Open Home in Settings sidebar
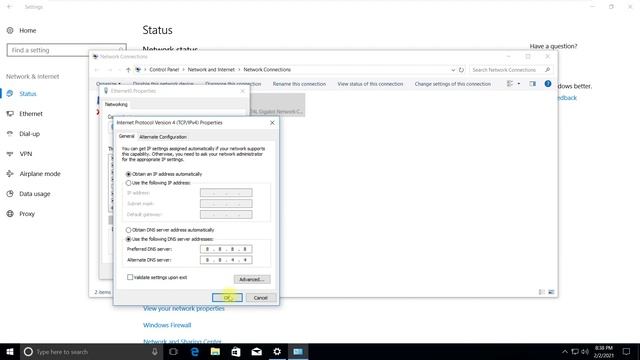 pyautogui.click(x=27, y=31)
